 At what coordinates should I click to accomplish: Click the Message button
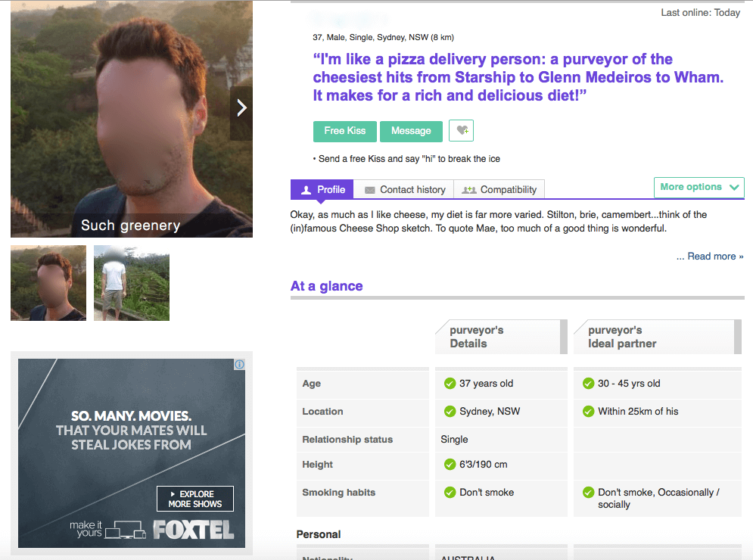point(411,131)
